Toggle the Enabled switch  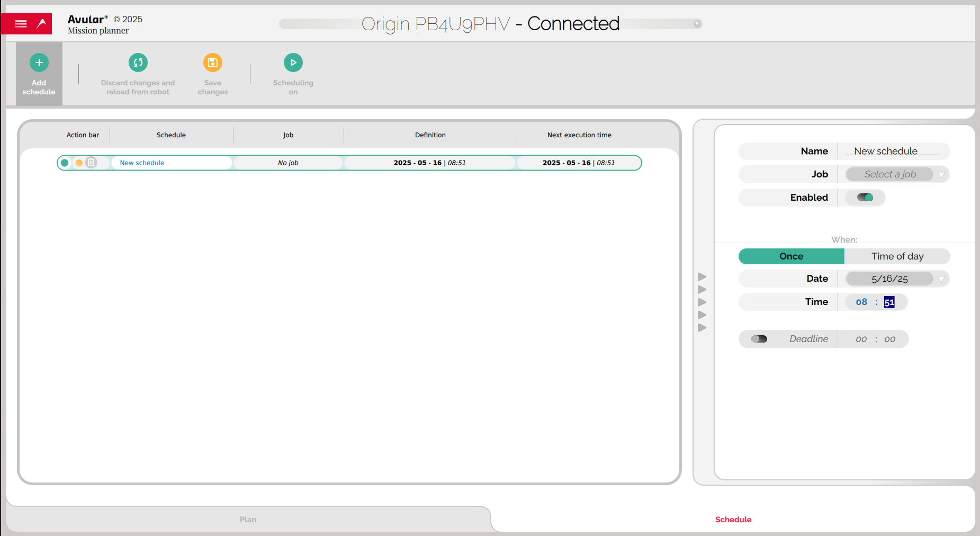click(x=865, y=198)
